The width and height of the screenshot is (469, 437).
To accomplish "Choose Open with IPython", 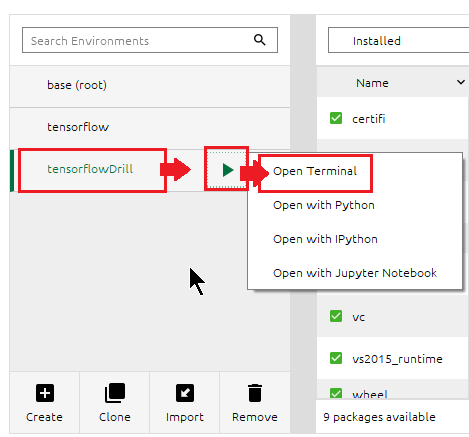I will [325, 239].
